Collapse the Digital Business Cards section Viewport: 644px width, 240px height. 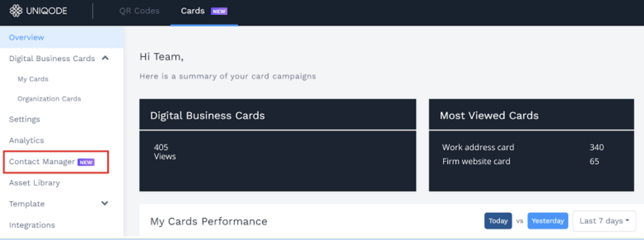point(105,58)
